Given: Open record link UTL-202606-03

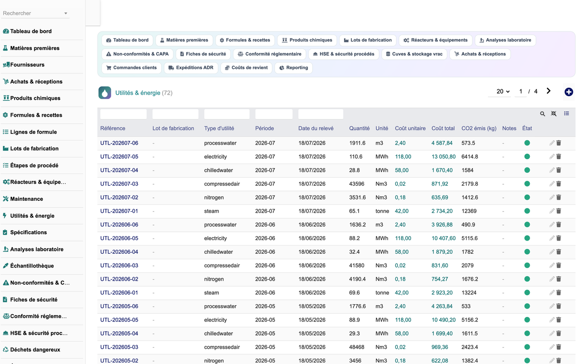Looking at the screenshot, I should [x=119, y=266].
